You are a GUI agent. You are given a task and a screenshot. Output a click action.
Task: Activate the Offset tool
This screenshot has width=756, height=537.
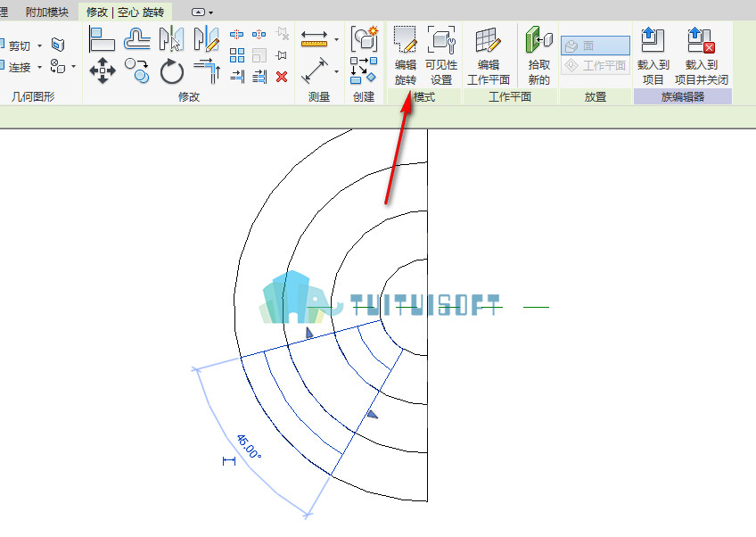click(137, 39)
